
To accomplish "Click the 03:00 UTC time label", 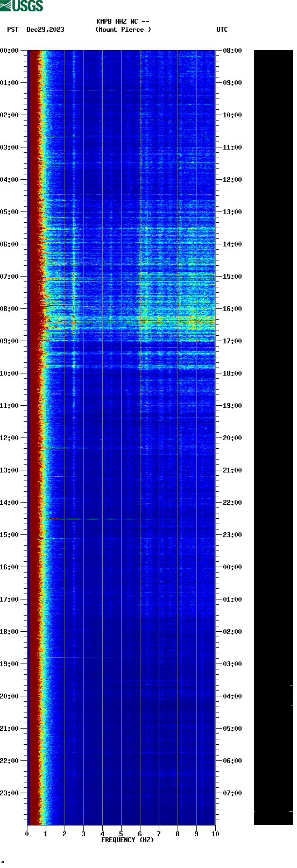I will (232, 664).
